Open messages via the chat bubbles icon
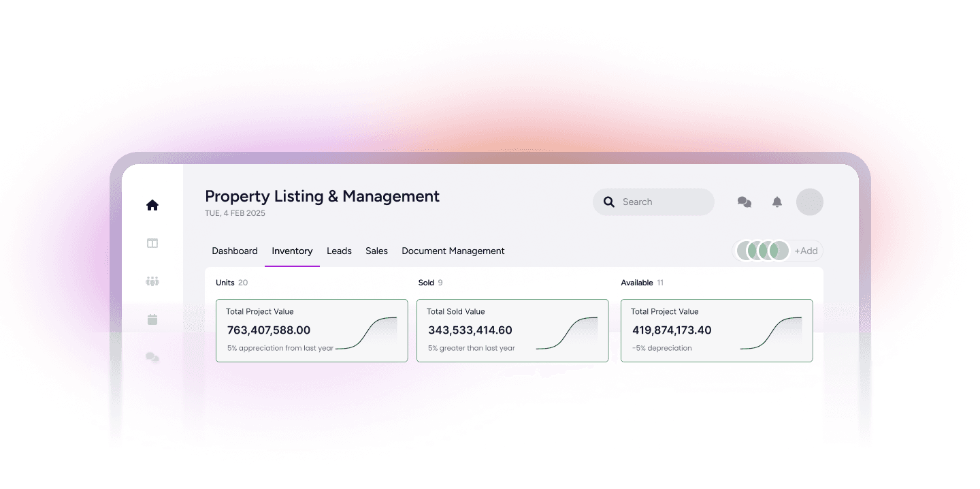The width and height of the screenshot is (980, 489). pos(745,202)
